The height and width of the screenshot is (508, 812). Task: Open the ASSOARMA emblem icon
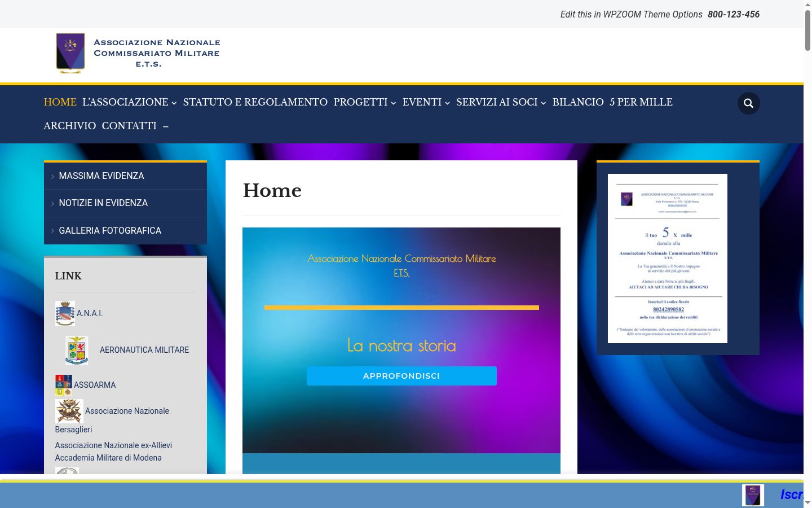pyautogui.click(x=64, y=385)
